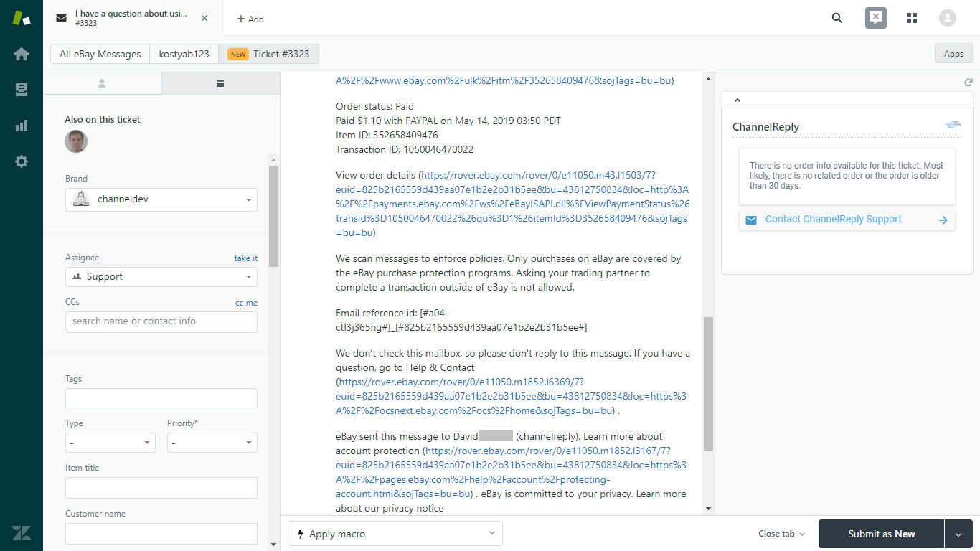
Task: Open kostyab123 user tab
Action: (184, 54)
